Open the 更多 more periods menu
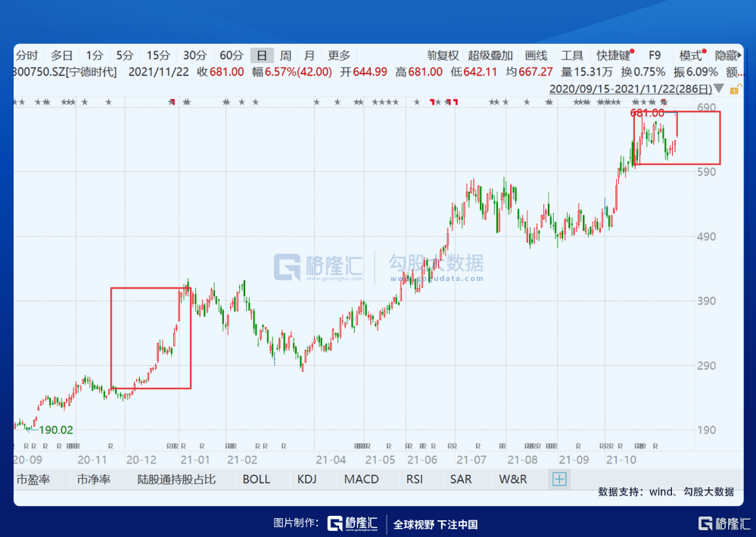Viewport: 756px width, 537px height. [x=338, y=55]
